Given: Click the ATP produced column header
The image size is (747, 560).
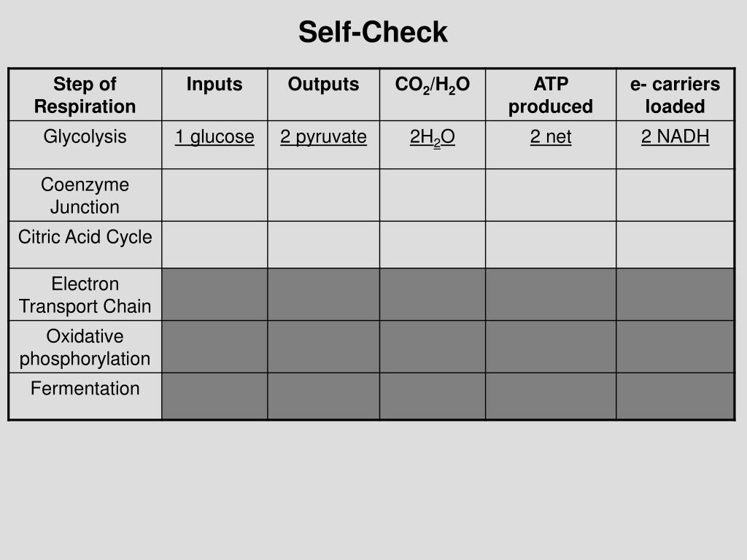Looking at the screenshot, I should pyautogui.click(x=550, y=96).
